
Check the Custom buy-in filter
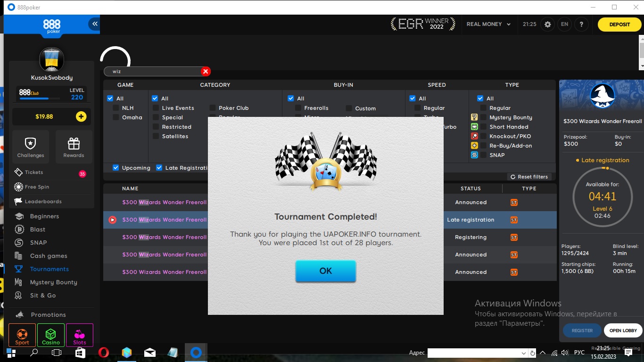point(349,108)
